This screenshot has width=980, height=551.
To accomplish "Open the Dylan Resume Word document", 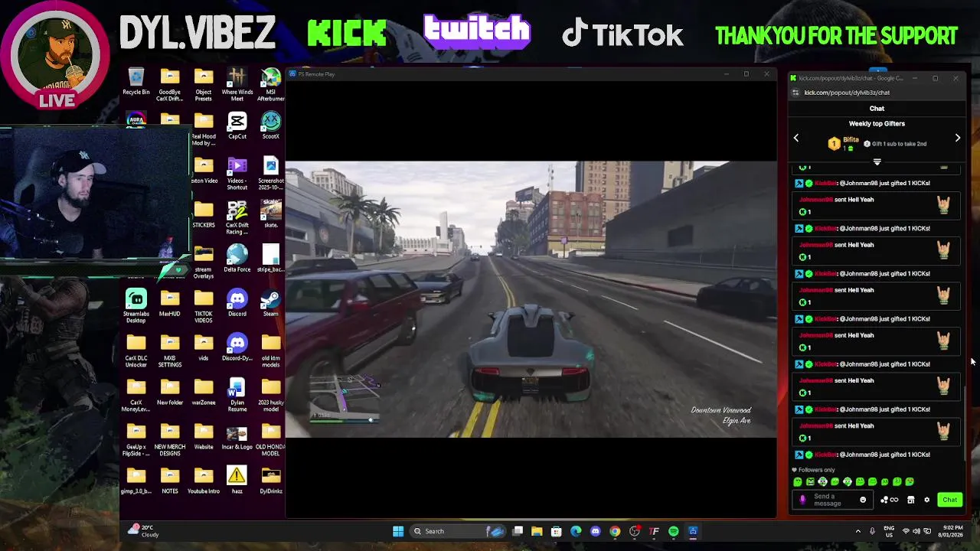I will (x=237, y=395).
